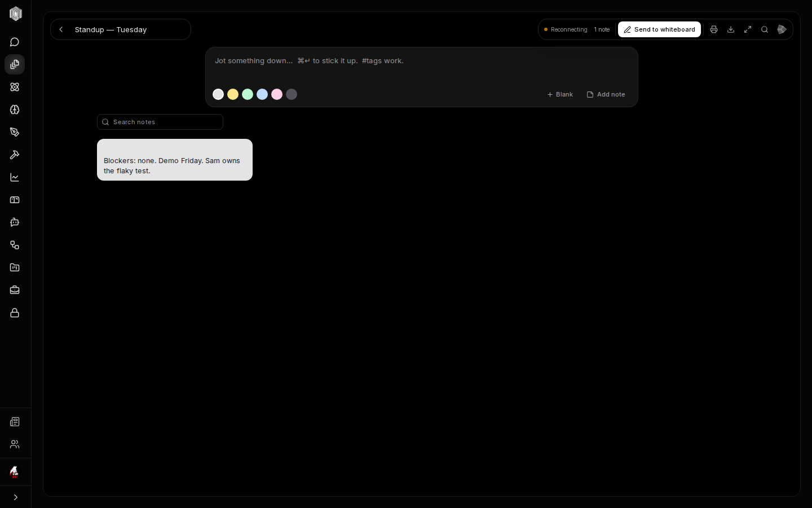Open the user avatar in the sidebar

(x=15, y=472)
